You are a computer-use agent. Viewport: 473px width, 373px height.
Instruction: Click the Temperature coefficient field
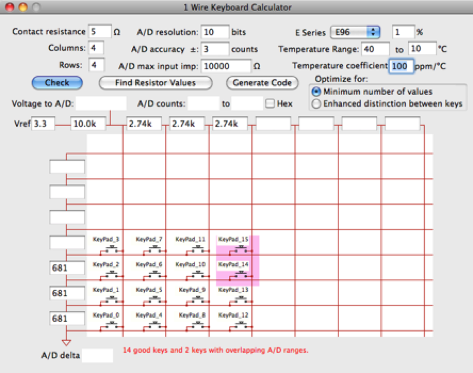[402, 66]
